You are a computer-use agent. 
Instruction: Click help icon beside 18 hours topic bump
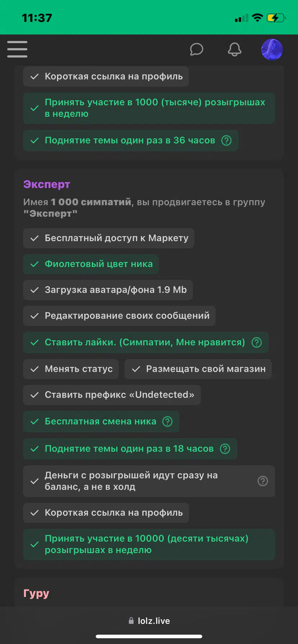(225, 449)
